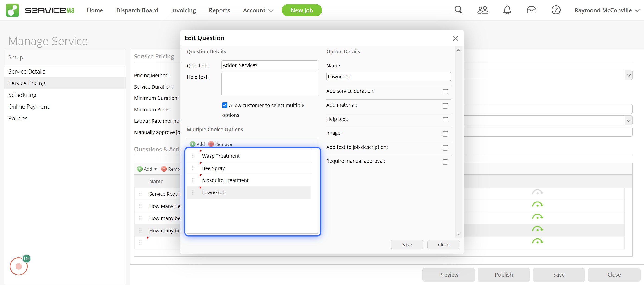Click drag handle of Service Requi row

[x=140, y=194]
